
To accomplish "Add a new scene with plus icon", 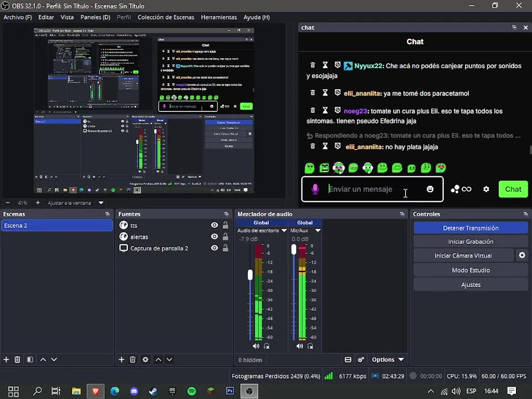I will click(x=6, y=359).
